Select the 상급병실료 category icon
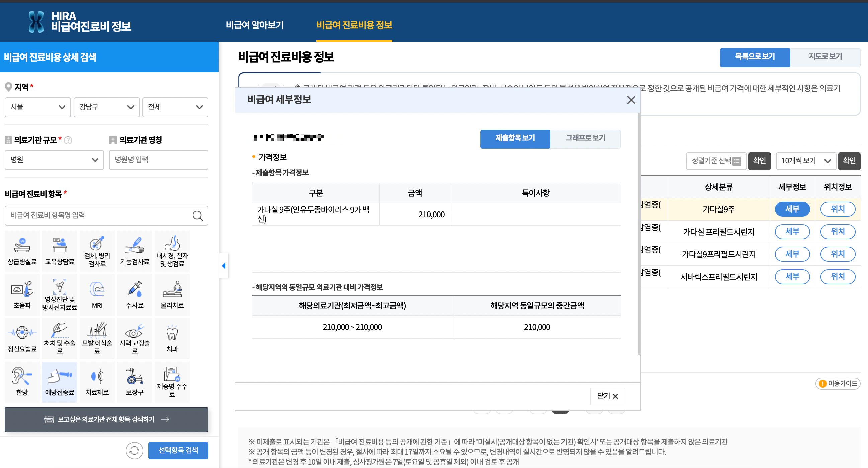The height and width of the screenshot is (468, 868). click(22, 250)
